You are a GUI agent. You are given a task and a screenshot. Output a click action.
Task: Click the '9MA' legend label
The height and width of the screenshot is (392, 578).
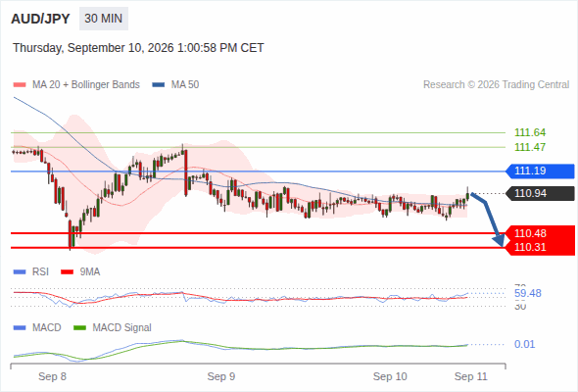(90, 272)
